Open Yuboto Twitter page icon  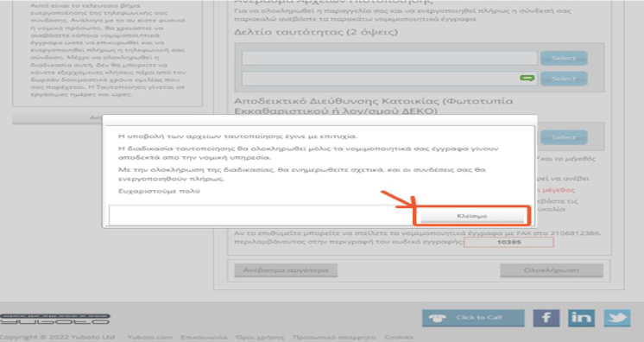pos(617,318)
